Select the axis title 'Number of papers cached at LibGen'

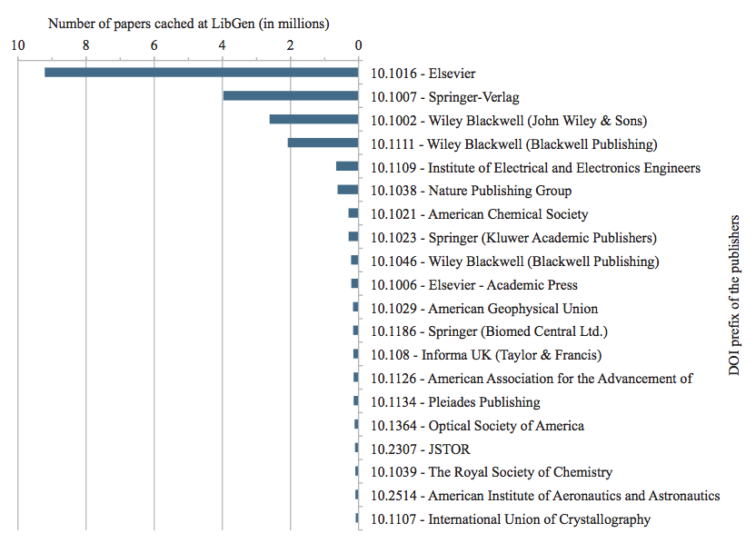click(188, 23)
